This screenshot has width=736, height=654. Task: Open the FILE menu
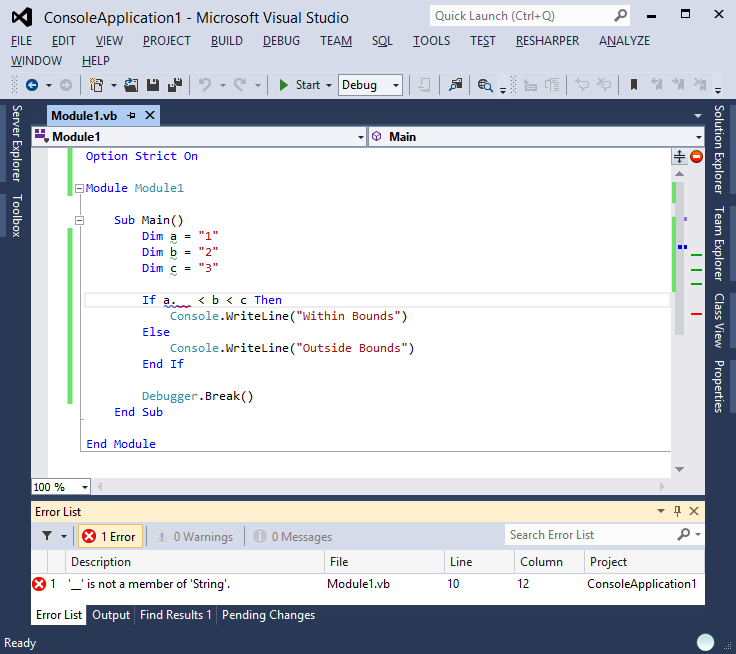pos(22,41)
